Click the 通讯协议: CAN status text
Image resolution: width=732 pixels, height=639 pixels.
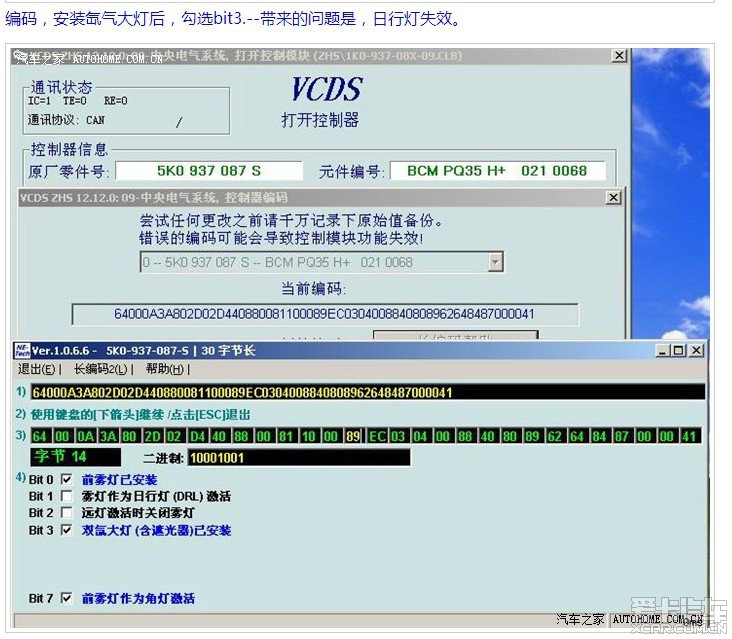[x=66, y=120]
